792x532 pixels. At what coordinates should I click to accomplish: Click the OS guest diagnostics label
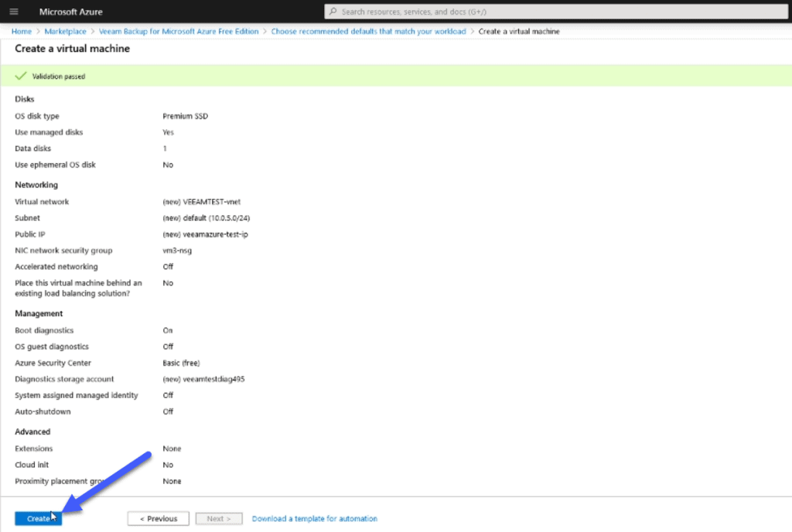pos(52,346)
